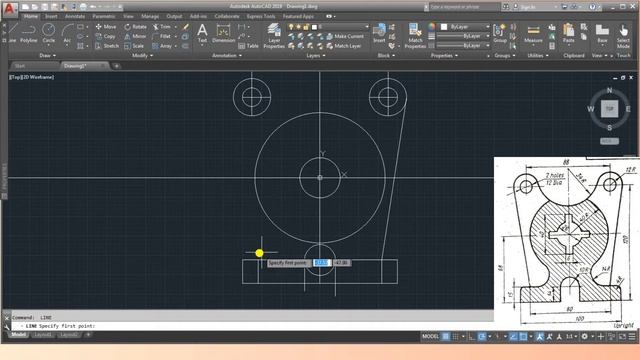Screen dimensions: 640x360
Task: Open the Measure utility
Action: [533, 34]
